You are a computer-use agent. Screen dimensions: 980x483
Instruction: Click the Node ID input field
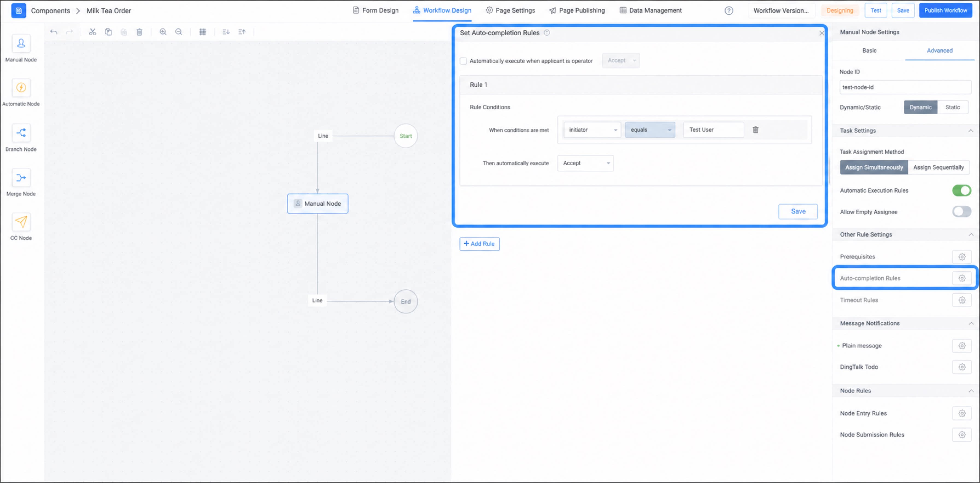coord(905,87)
